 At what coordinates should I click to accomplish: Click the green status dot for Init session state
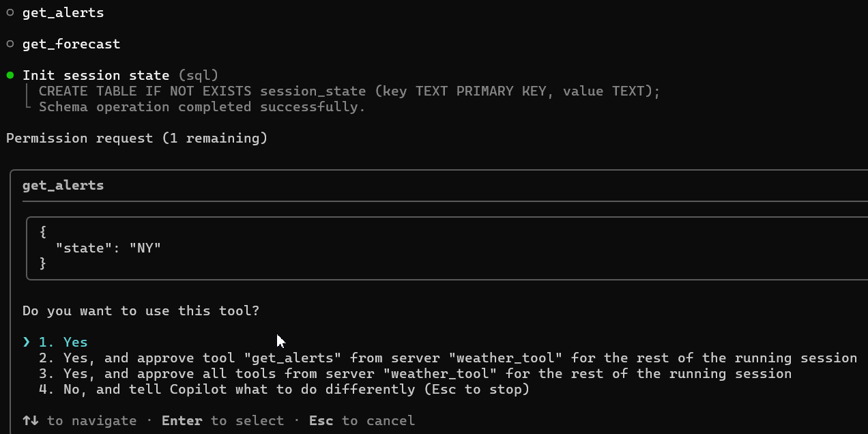[x=10, y=75]
